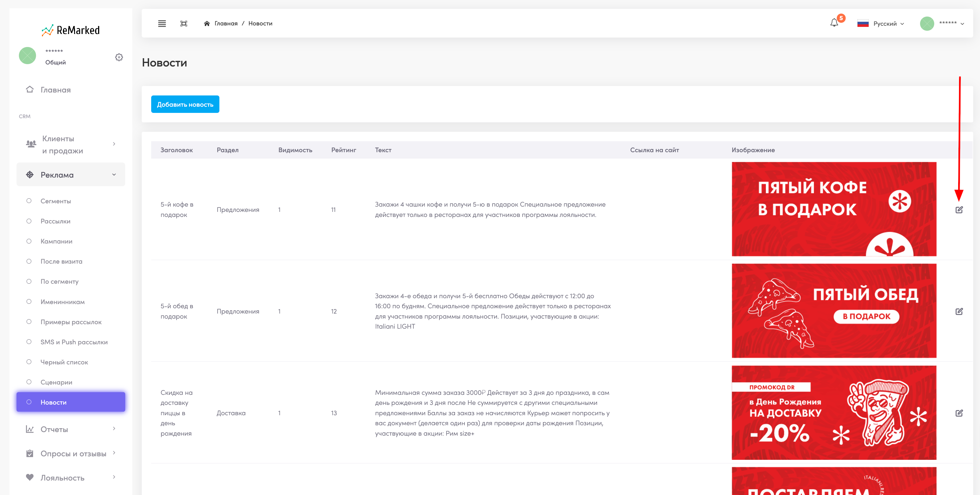Open the Пятый обед в подарок banner image
The image size is (980, 495).
tap(834, 311)
